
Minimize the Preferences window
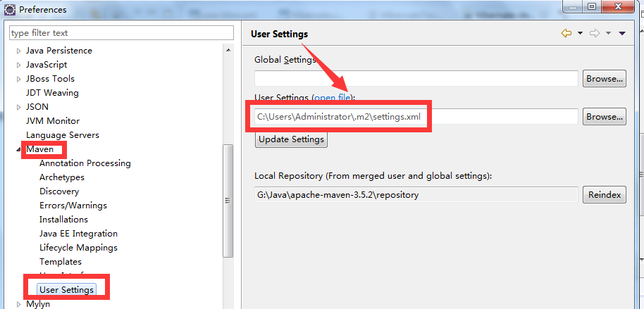[574, 6]
